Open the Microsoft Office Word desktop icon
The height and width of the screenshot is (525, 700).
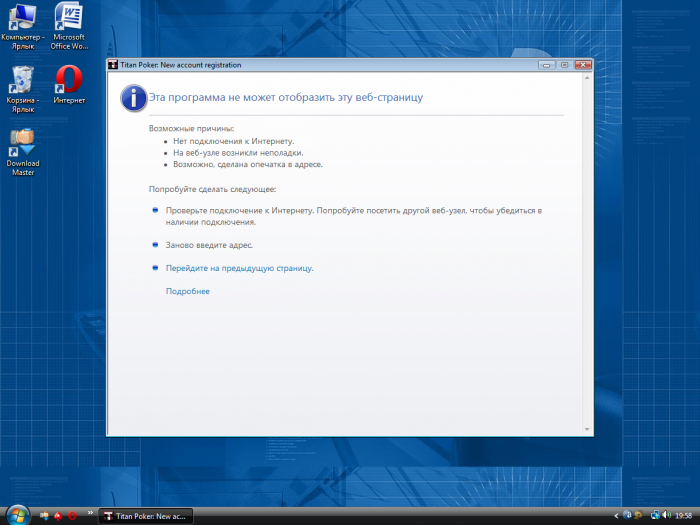pyautogui.click(x=69, y=27)
